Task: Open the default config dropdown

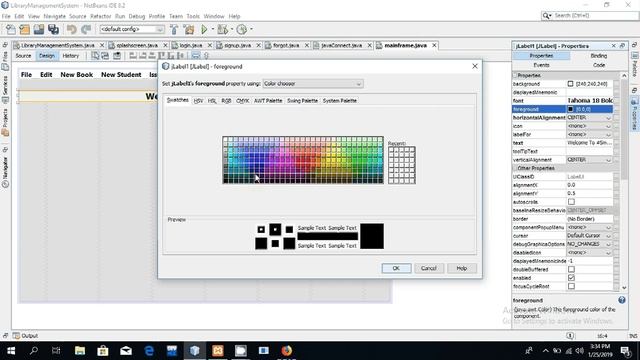Action: (x=132, y=29)
